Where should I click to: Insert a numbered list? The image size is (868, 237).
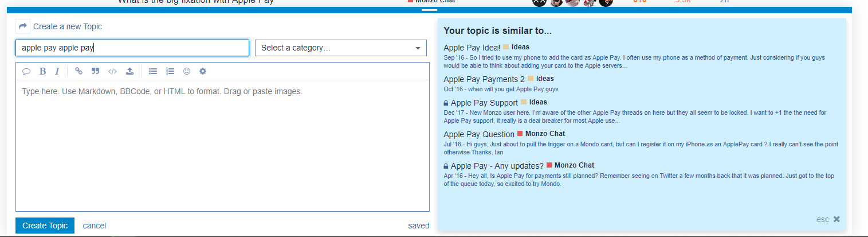pos(170,71)
